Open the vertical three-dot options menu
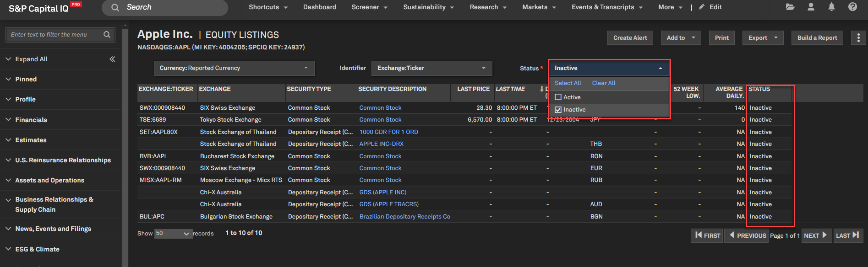 point(858,37)
